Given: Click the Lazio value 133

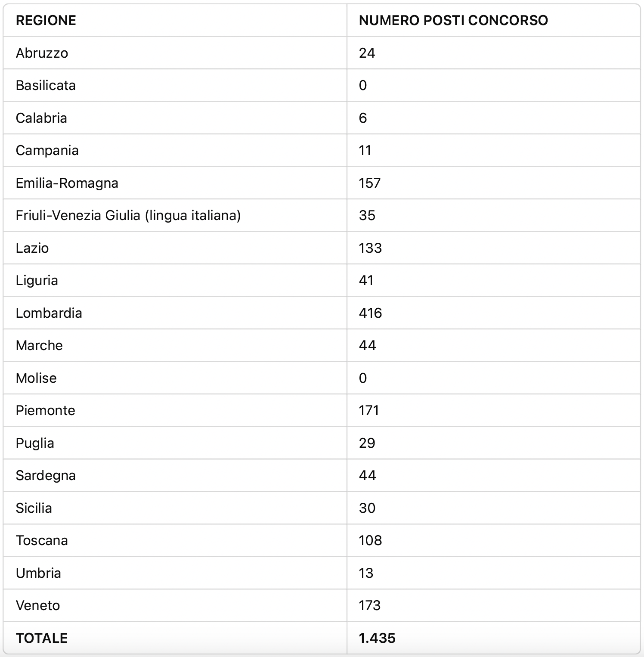Looking at the screenshot, I should pos(370,248).
